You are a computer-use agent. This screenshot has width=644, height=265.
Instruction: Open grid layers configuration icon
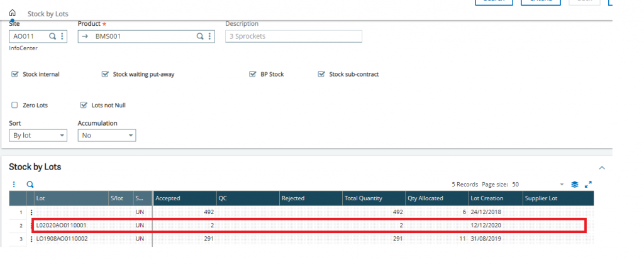(x=575, y=185)
